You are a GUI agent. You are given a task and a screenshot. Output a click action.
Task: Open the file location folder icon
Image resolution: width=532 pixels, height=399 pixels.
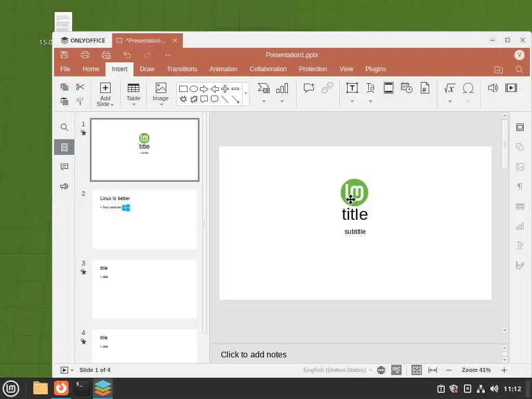tap(499, 70)
